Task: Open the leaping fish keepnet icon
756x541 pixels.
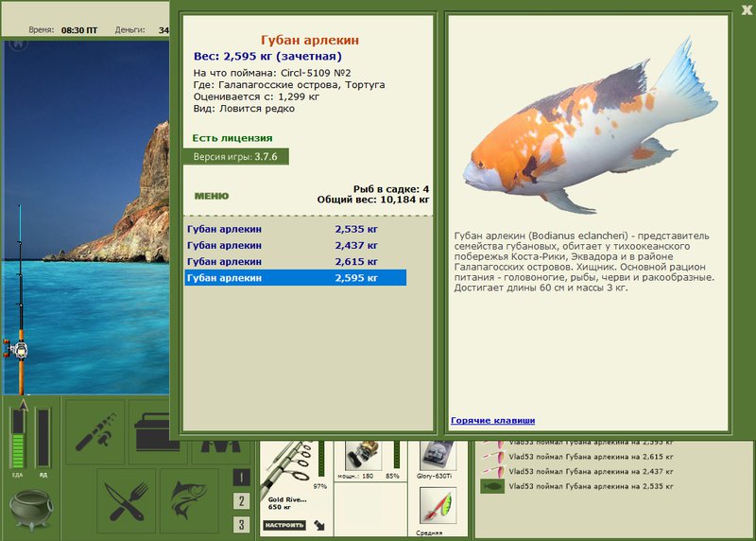Action: click(x=189, y=500)
